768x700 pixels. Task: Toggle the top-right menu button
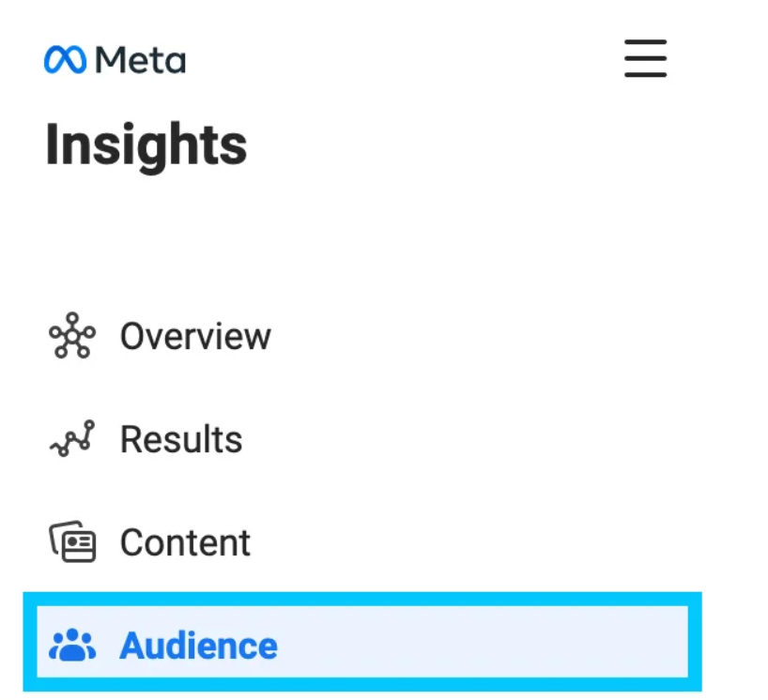pyautogui.click(x=645, y=58)
